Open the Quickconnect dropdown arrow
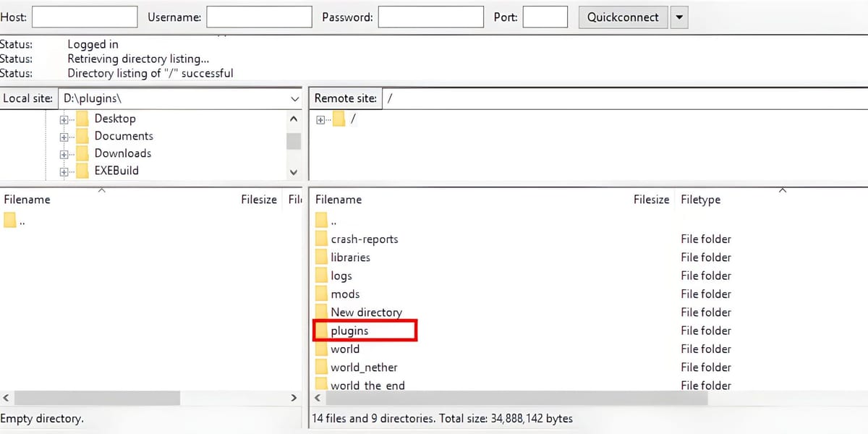Image resolution: width=868 pixels, height=434 pixels. [x=678, y=17]
